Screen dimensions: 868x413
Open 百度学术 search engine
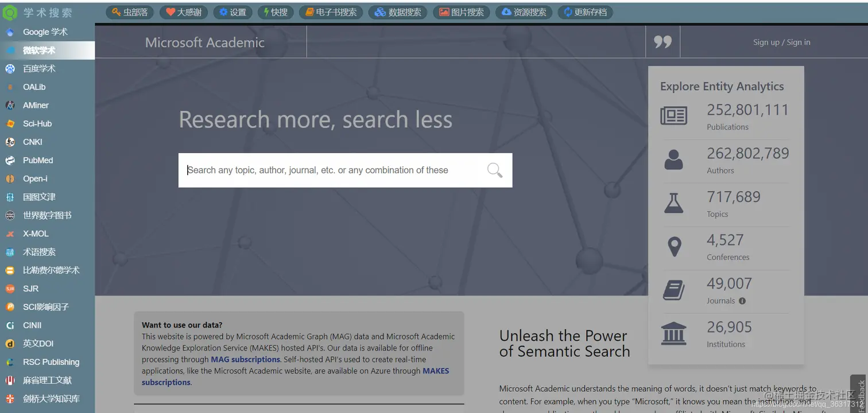click(47, 69)
